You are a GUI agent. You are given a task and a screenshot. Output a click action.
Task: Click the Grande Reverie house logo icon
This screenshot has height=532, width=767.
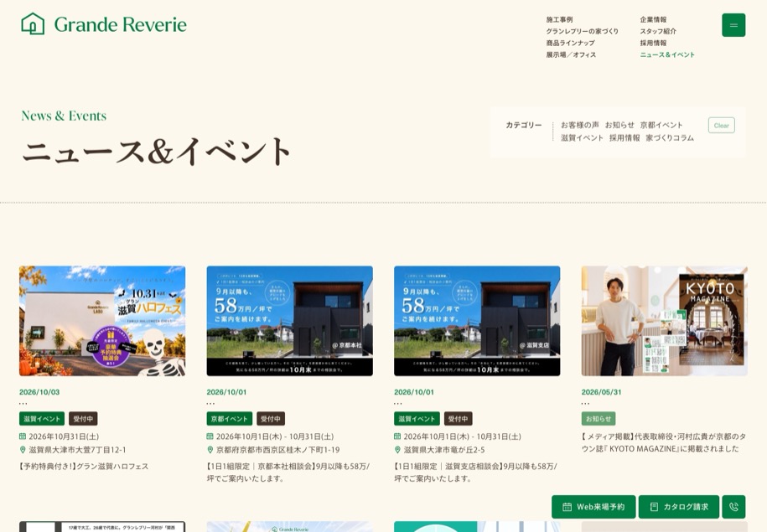point(33,24)
